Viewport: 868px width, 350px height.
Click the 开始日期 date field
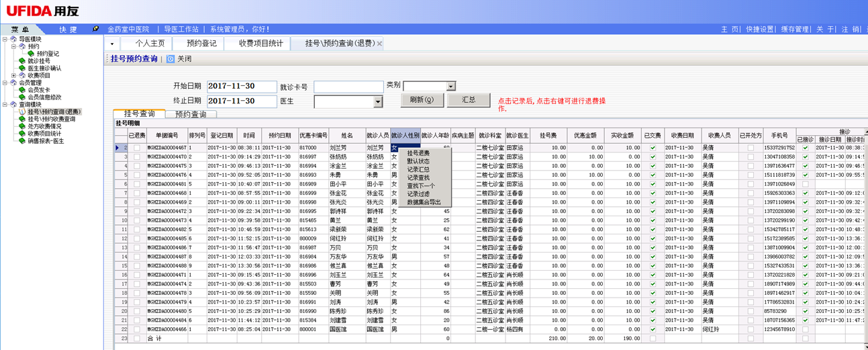(x=242, y=87)
